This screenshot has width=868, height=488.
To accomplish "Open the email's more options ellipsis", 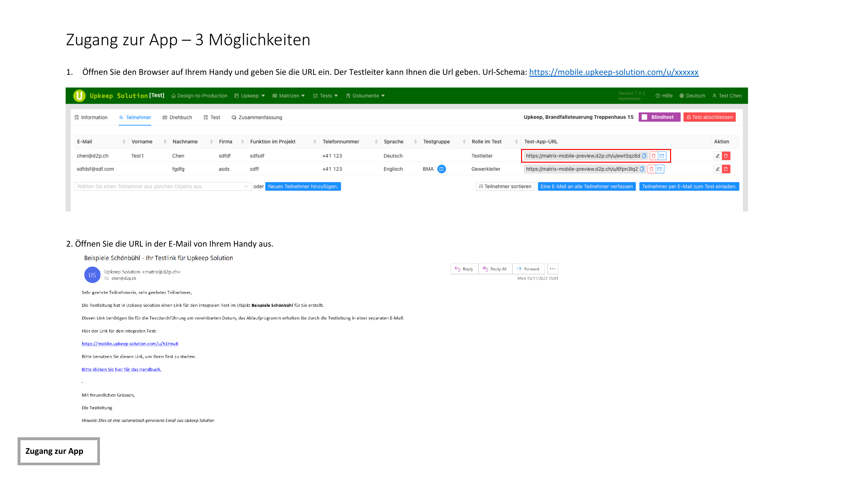I will point(553,268).
